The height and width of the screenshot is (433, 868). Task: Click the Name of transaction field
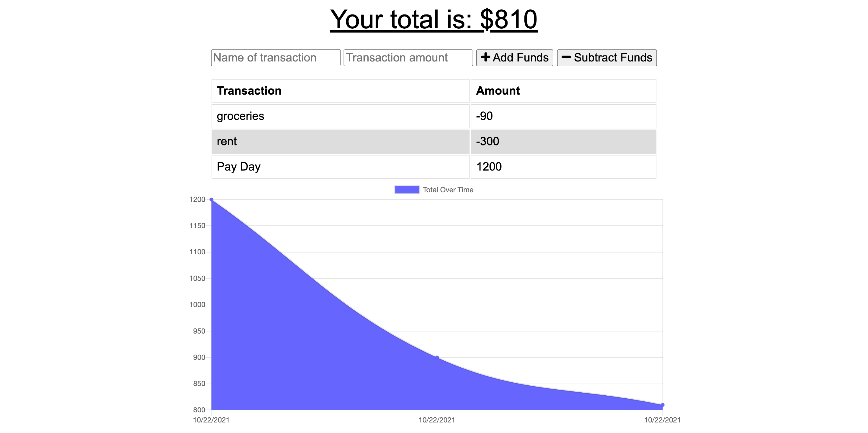(275, 58)
